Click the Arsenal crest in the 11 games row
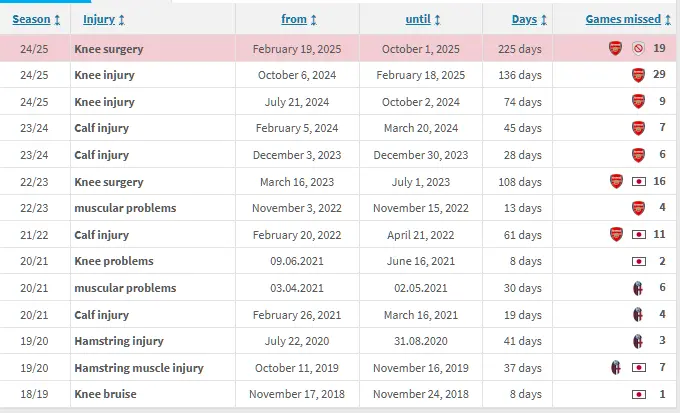 (616, 235)
